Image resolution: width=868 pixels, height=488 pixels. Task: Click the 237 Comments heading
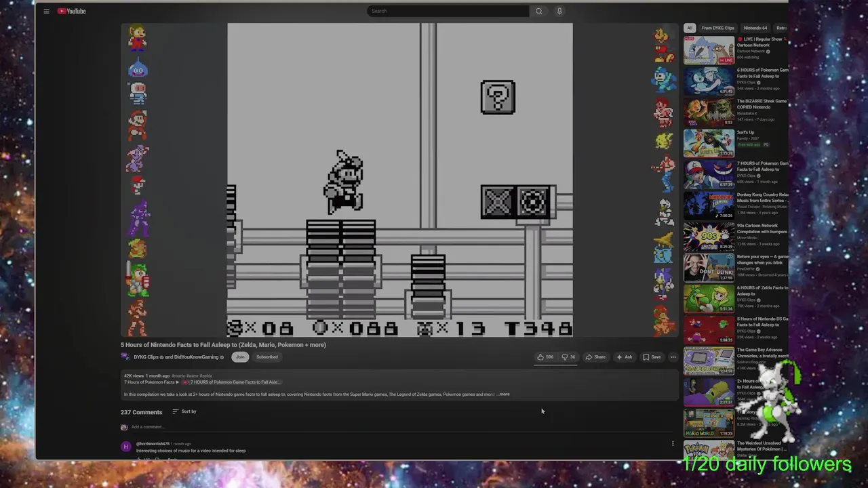[x=141, y=412]
